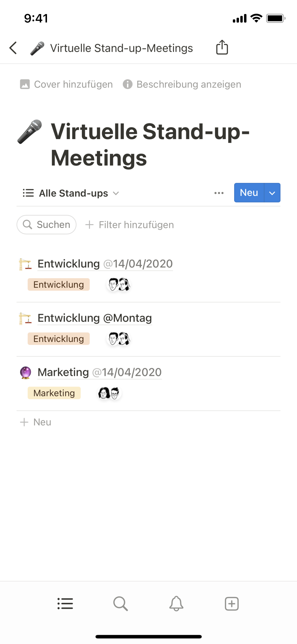
Task: Tap the back arrow in header
Action: tap(13, 48)
